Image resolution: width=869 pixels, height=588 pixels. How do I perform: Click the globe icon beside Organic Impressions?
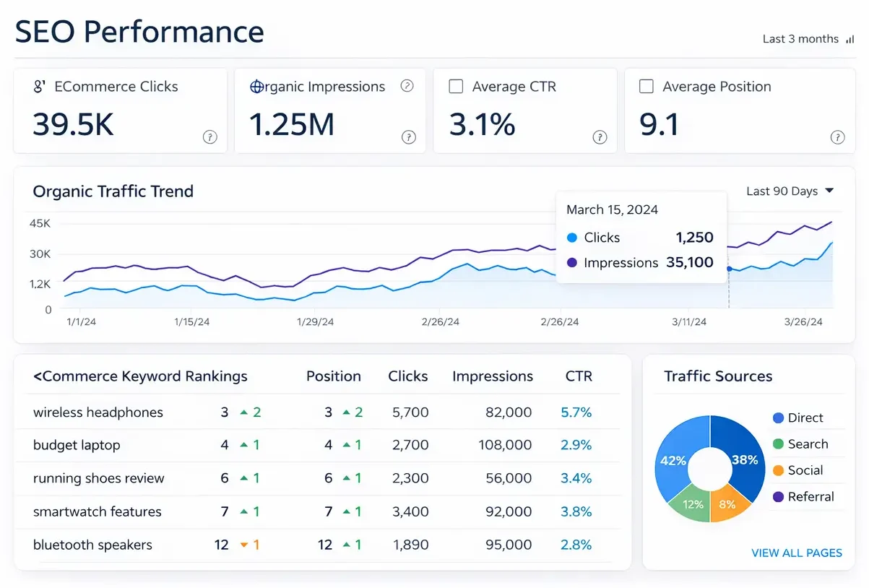pyautogui.click(x=256, y=87)
